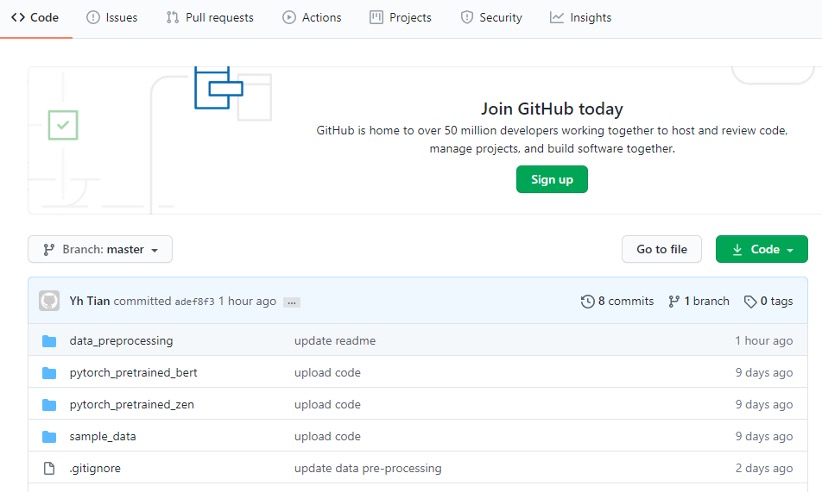822x492 pixels.
Task: Open the Projects tab
Action: pyautogui.click(x=401, y=18)
